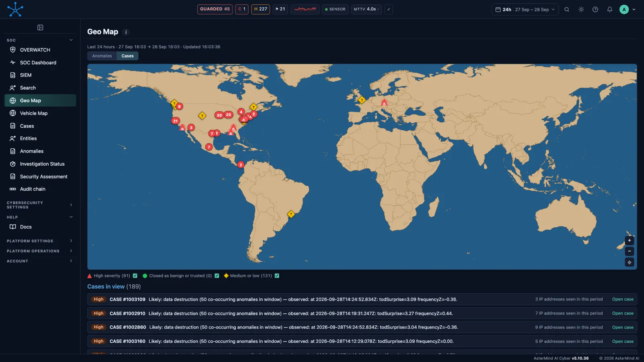644x362 pixels.
Task: Open Security Assessment icon
Action: pyautogui.click(x=13, y=177)
